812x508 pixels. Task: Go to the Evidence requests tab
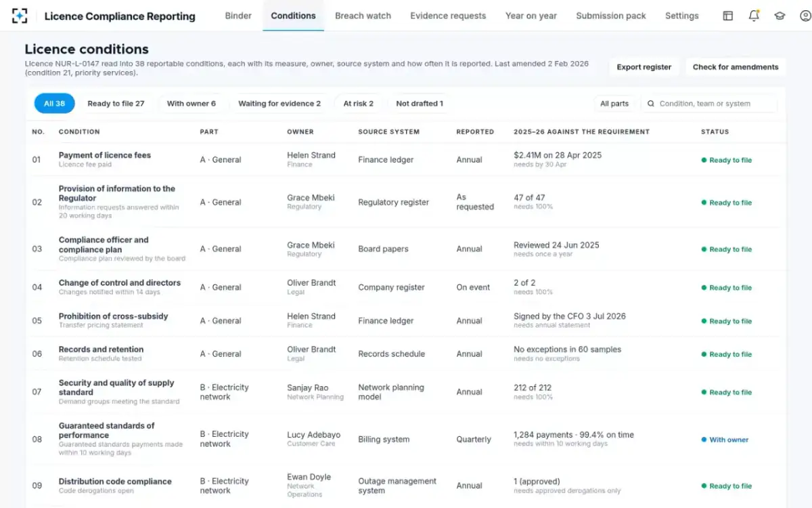[x=448, y=16]
